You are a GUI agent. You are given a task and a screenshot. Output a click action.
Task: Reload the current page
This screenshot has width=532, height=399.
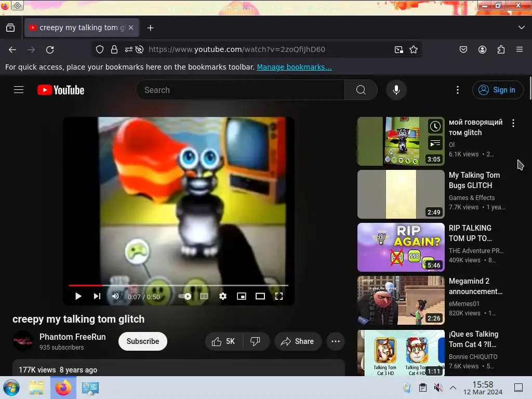click(x=50, y=50)
